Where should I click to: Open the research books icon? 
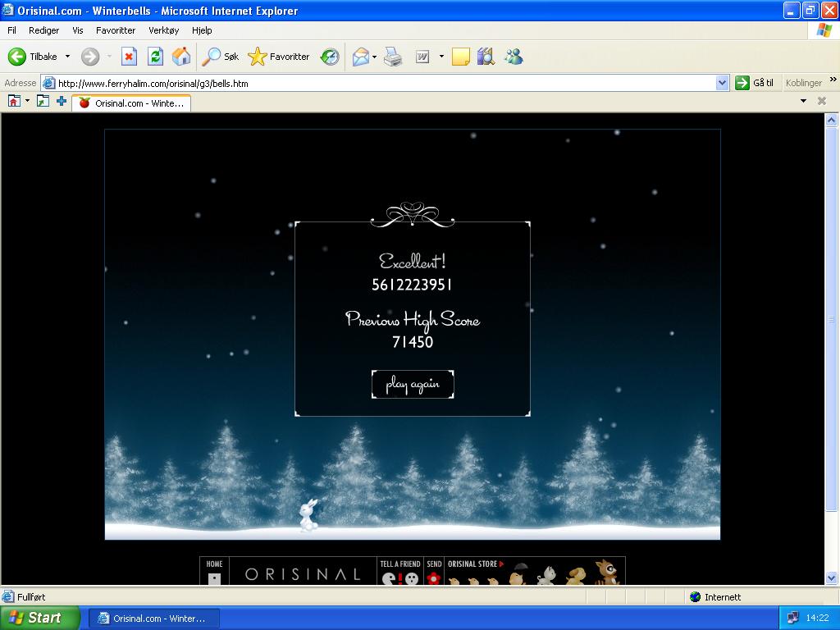tap(486, 57)
